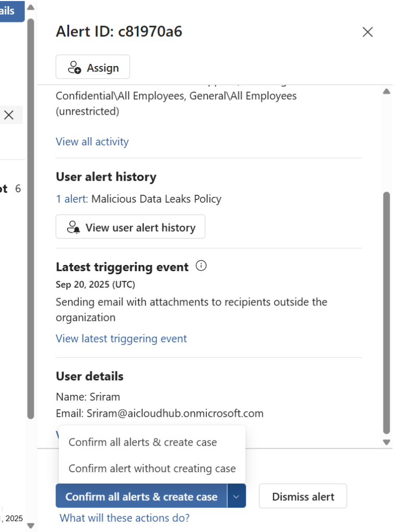Viewport: 409px width, 532px height.
Task: Click the left pane scrollbar down arrow
Action: click(x=31, y=525)
